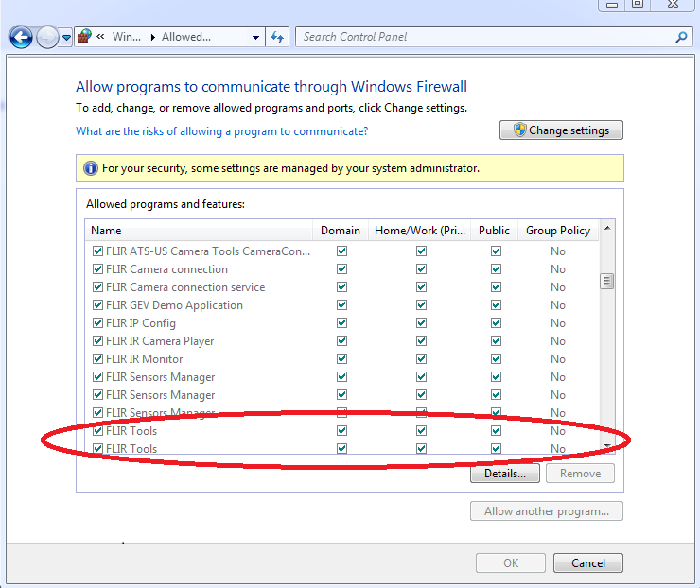The height and width of the screenshot is (588, 700).
Task: Open the recent pages dropdown arrow
Action: pos(67,38)
